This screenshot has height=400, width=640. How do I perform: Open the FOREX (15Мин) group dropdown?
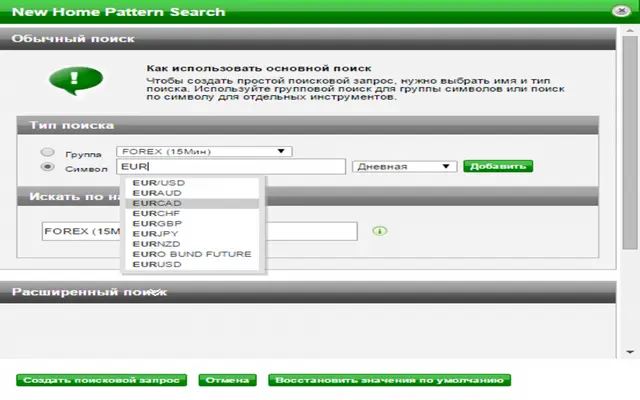(x=204, y=151)
